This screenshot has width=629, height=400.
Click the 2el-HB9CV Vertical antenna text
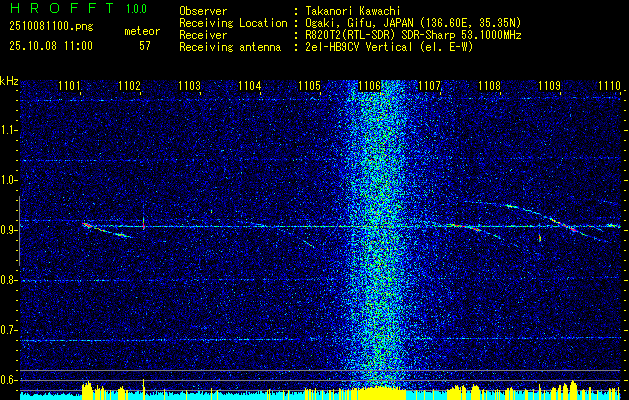pos(389,47)
